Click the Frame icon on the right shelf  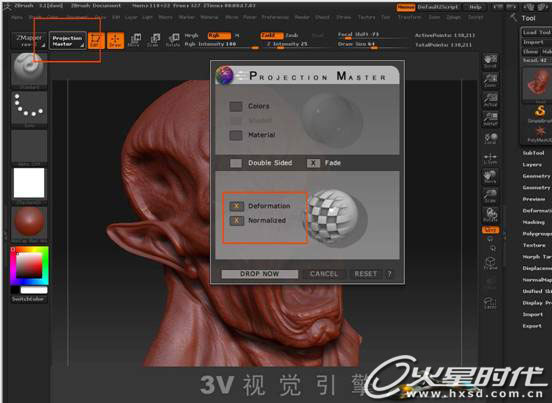point(490,263)
